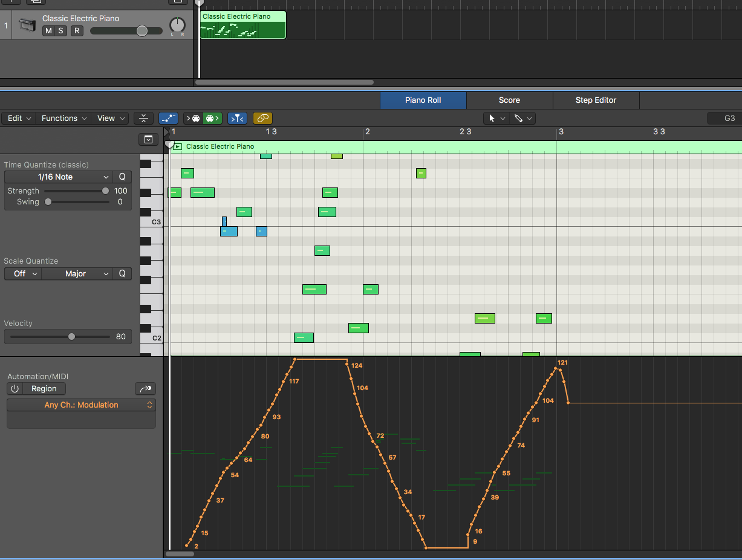742x560 pixels.
Task: Click the Velocity value 80
Action: click(x=121, y=336)
